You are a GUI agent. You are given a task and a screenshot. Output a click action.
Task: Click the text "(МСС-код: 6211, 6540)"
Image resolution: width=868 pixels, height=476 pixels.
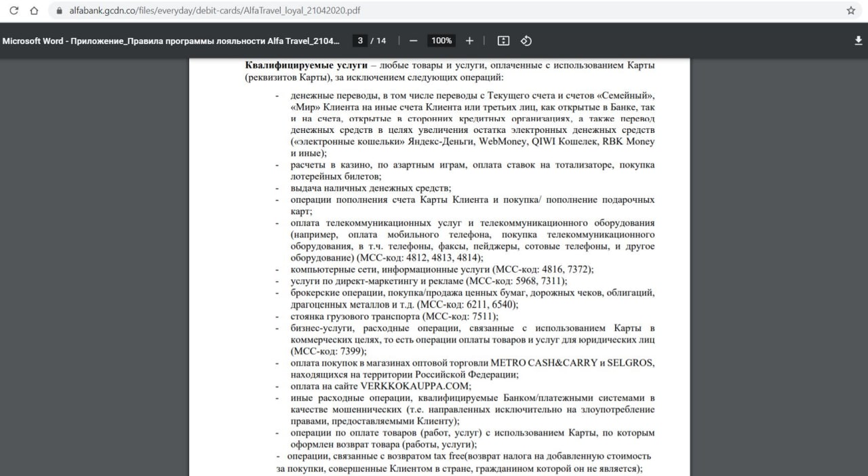(x=467, y=304)
